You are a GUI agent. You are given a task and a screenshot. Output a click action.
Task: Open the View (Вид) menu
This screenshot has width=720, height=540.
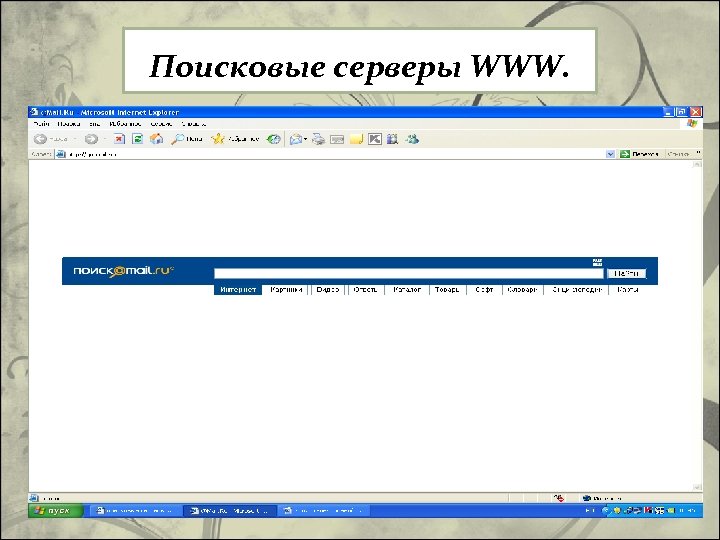pos(95,124)
